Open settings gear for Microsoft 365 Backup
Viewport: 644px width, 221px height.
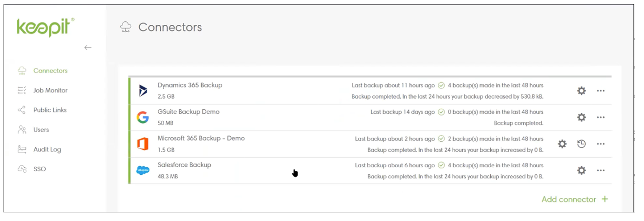[562, 144]
